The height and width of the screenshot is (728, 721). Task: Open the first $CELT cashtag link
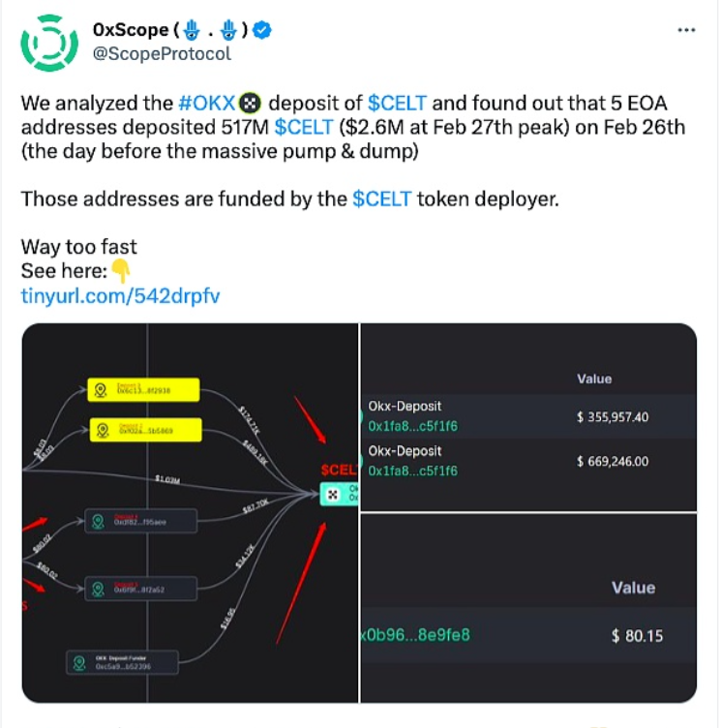pos(397,103)
